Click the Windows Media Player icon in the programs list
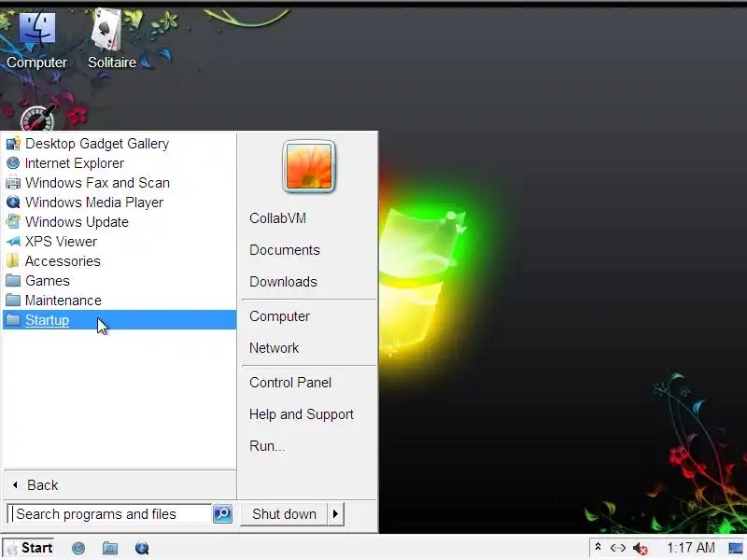 pyautogui.click(x=13, y=202)
